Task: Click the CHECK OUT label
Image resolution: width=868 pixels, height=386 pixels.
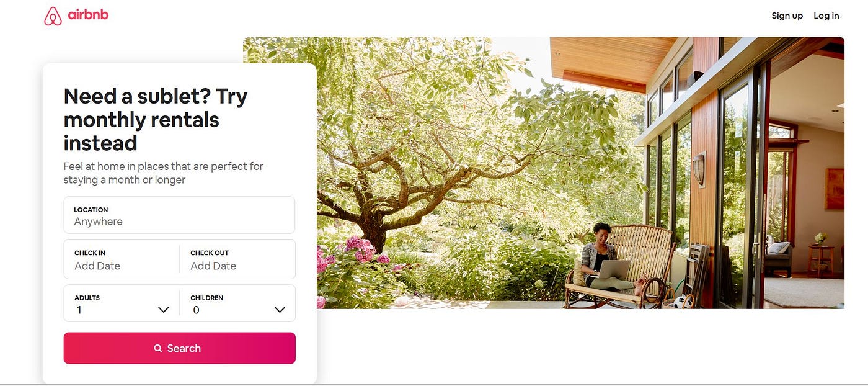Action: click(210, 253)
